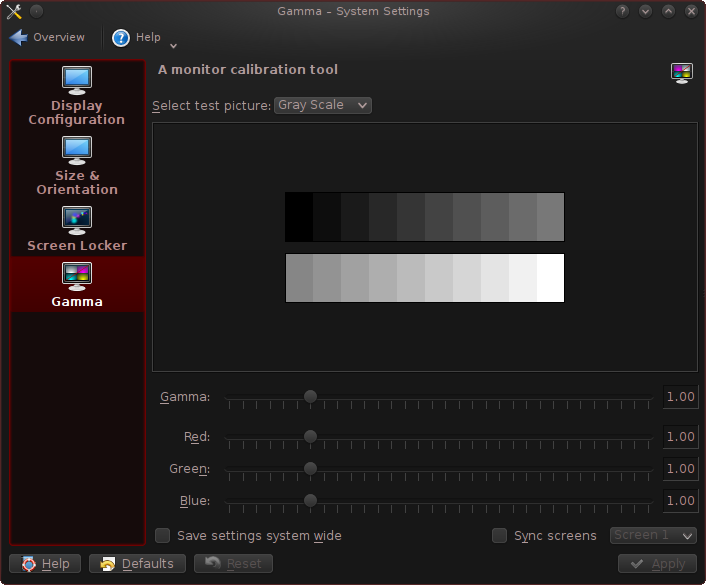
Task: Click the title bar context help question mark
Action: click(622, 11)
